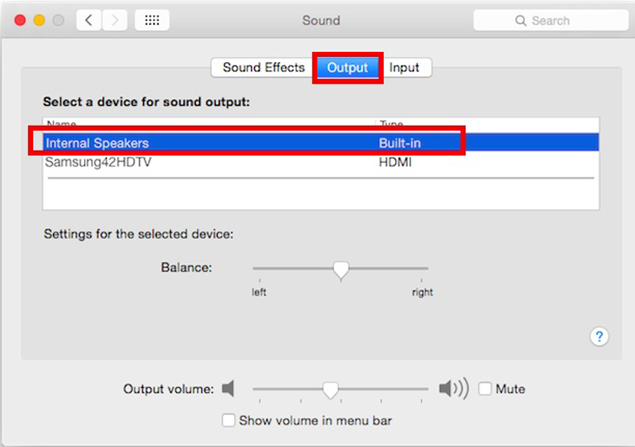Viewport: 635px width, 447px height.
Task: Close the Sound window with the red button
Action: (20, 20)
